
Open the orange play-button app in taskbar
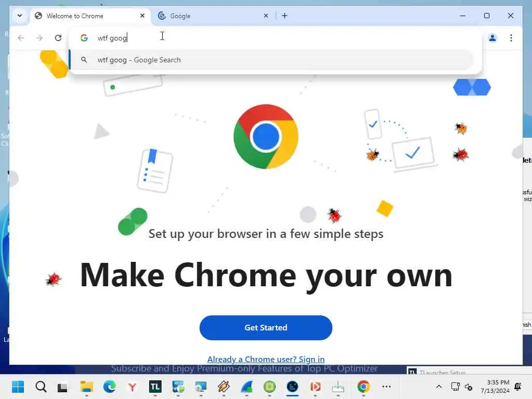[x=315, y=387]
